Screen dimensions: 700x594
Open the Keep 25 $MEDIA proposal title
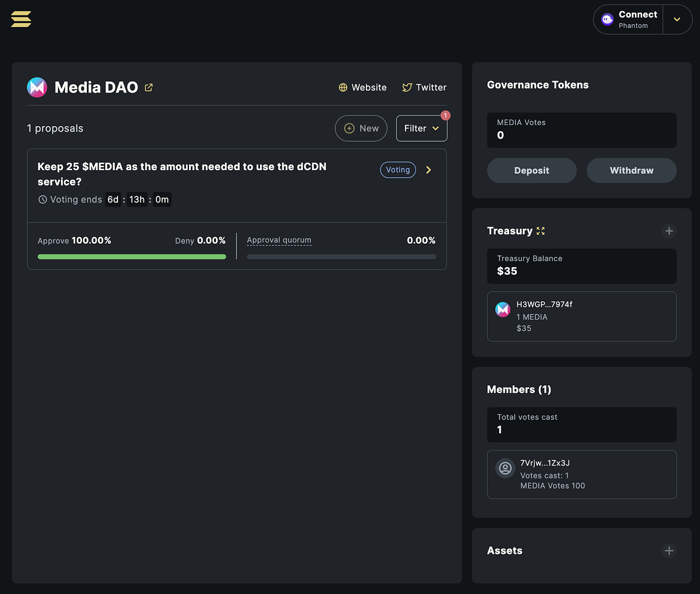pos(182,174)
